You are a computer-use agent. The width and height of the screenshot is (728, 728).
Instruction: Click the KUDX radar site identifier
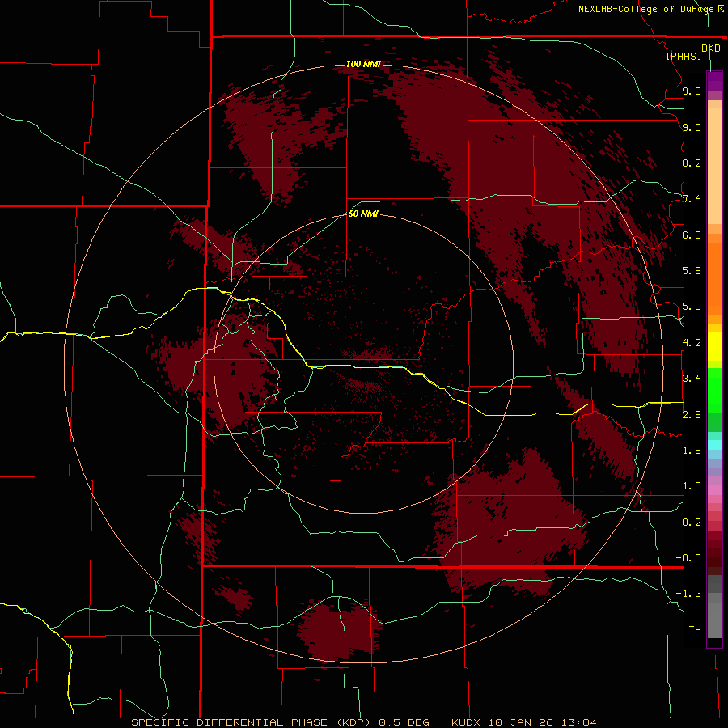point(465,722)
